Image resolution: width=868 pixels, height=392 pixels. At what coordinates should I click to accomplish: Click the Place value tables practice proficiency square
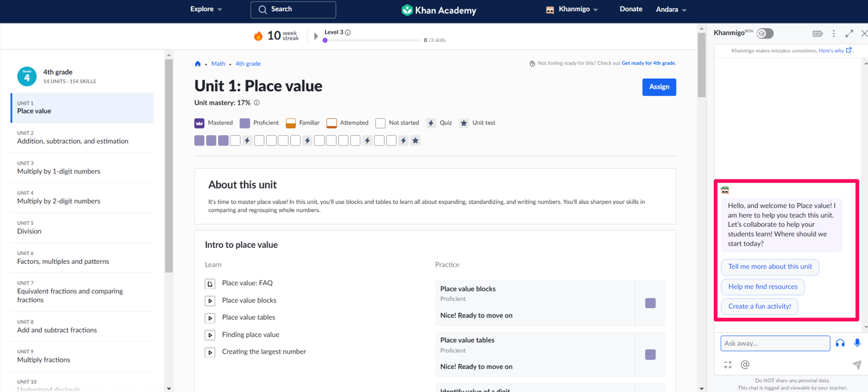(x=650, y=354)
